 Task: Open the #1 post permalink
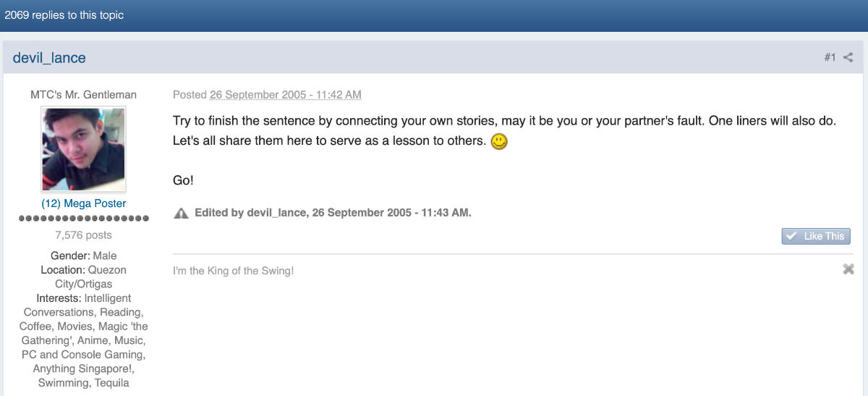[x=830, y=57]
